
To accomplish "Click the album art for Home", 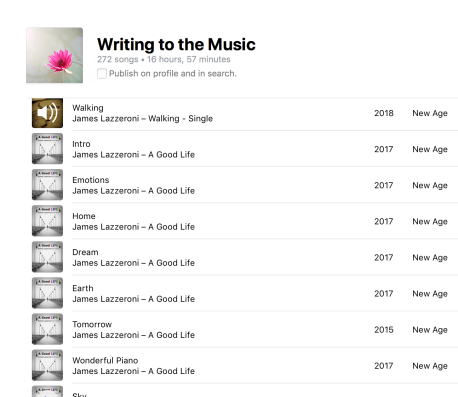I will pos(47,221).
